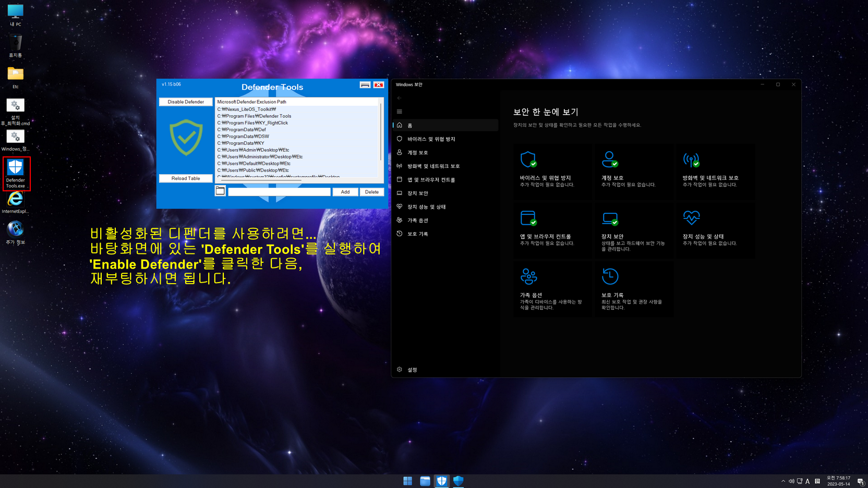Select the C:\ProgramData\Def row
The height and width of the screenshot is (488, 868).
[297, 130]
